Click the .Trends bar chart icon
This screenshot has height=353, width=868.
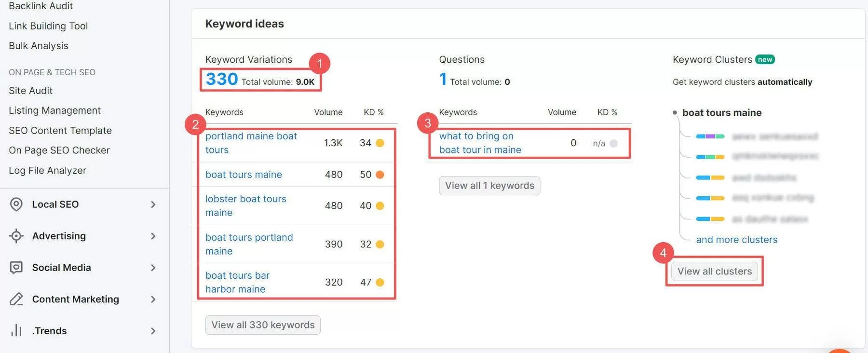click(16, 330)
